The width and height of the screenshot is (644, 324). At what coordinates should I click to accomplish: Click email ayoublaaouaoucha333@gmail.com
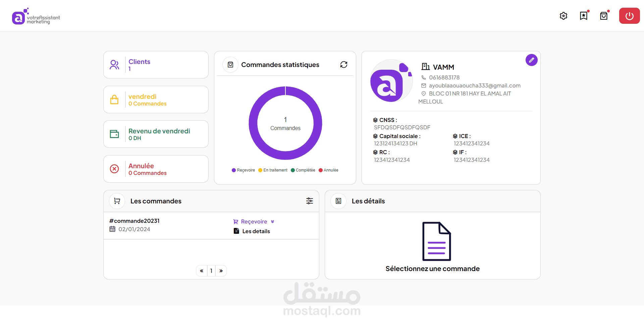tap(475, 85)
